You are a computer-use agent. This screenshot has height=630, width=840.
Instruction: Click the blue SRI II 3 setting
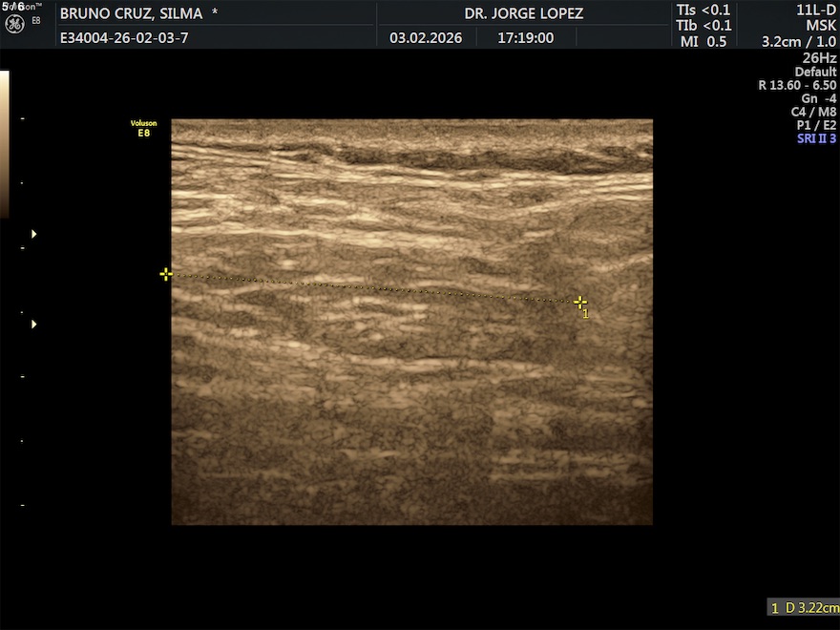816,138
